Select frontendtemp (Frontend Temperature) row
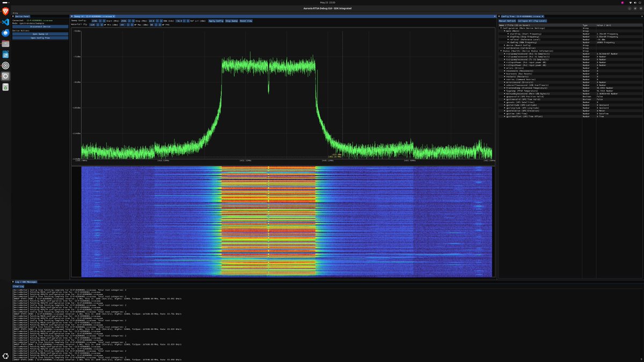This screenshot has width=644, height=362. point(570,88)
